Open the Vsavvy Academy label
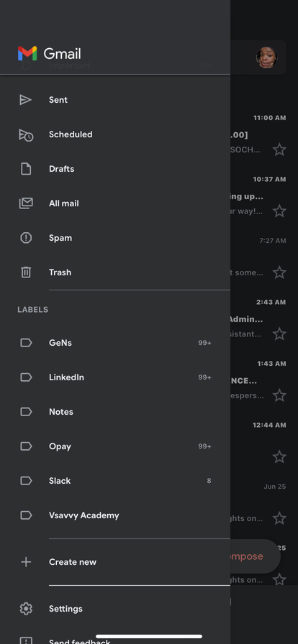 115,515
